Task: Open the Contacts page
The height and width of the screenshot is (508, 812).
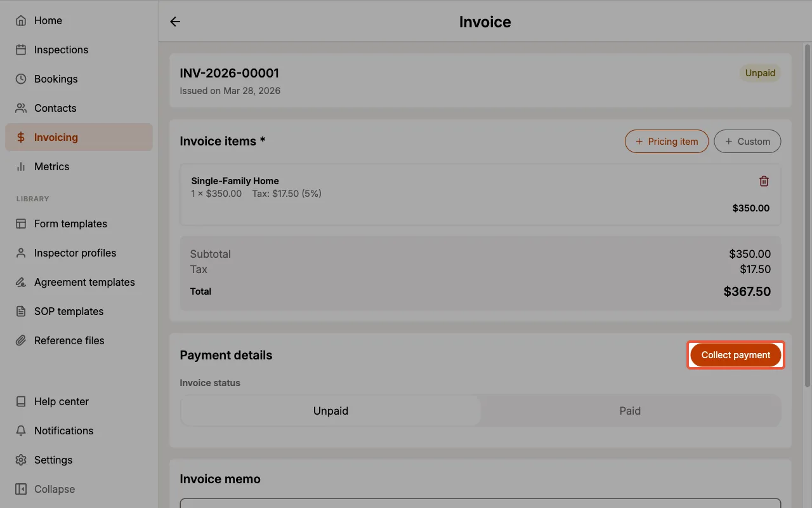Action: tap(79, 108)
